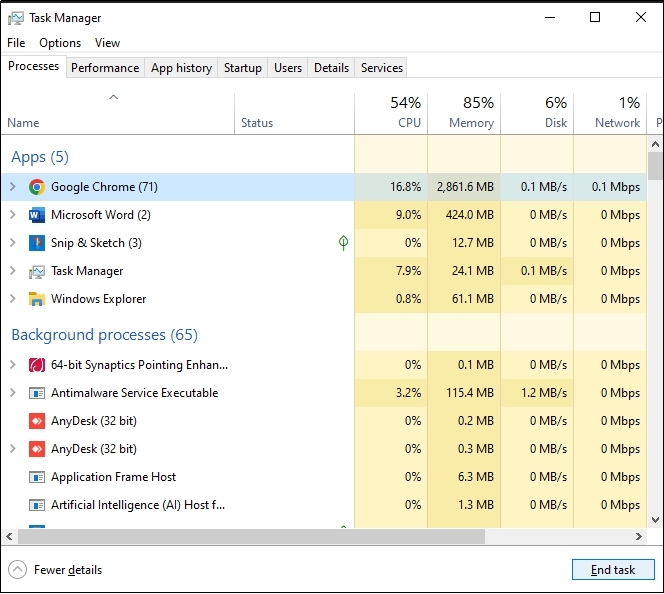Viewport: 664px width, 594px height.
Task: Click the Google Chrome icon in Apps list
Action: tap(37, 187)
